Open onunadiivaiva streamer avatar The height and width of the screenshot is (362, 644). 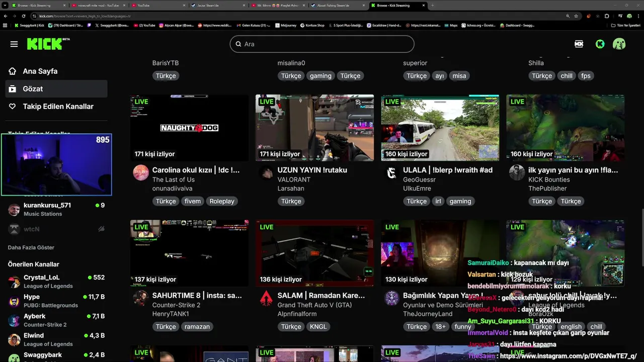[141, 172]
